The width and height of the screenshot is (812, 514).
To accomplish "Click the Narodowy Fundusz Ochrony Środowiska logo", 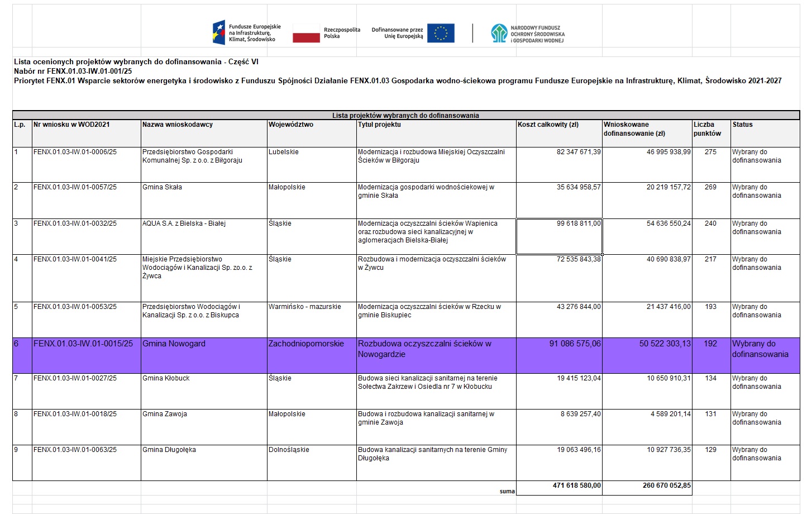I will 528,34.
